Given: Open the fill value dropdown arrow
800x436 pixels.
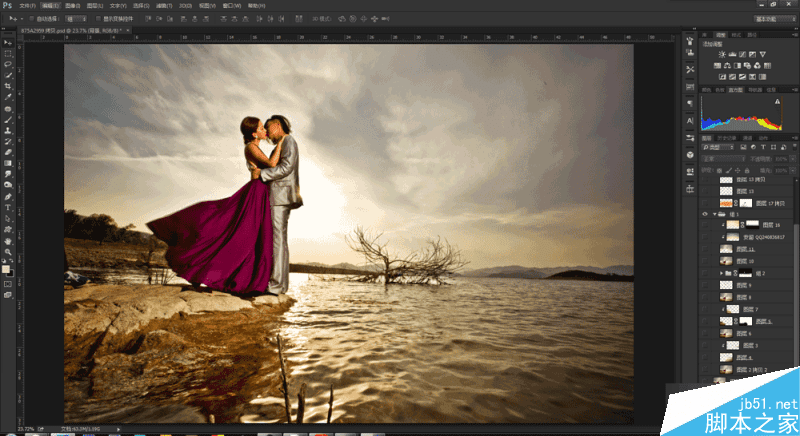Looking at the screenshot, I should tap(793, 170).
